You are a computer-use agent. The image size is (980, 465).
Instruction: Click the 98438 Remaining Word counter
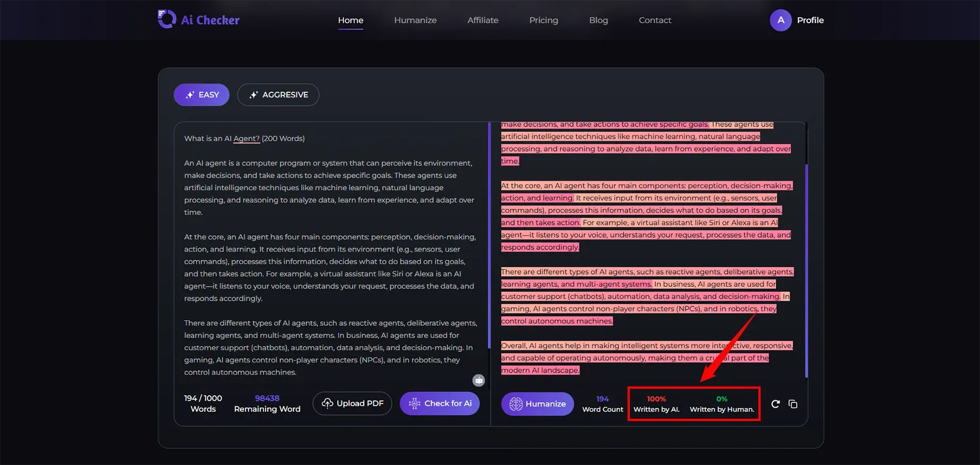[x=267, y=403]
